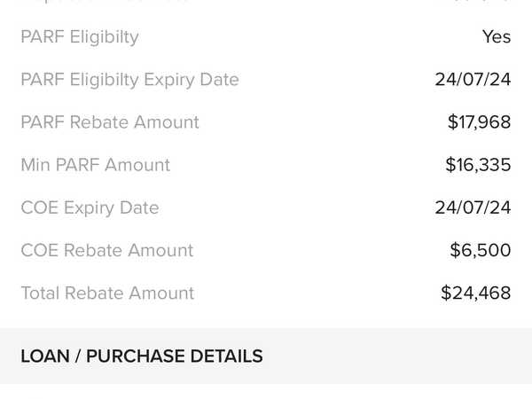Select the $16,335 minimum PARF value
The width and height of the screenshot is (532, 399).
coord(478,165)
